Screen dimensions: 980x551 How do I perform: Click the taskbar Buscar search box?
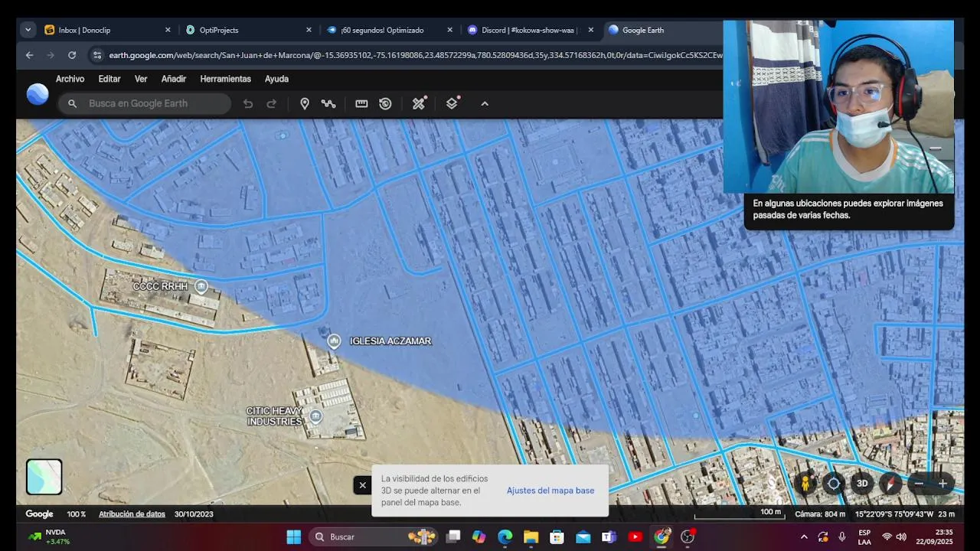click(x=371, y=537)
